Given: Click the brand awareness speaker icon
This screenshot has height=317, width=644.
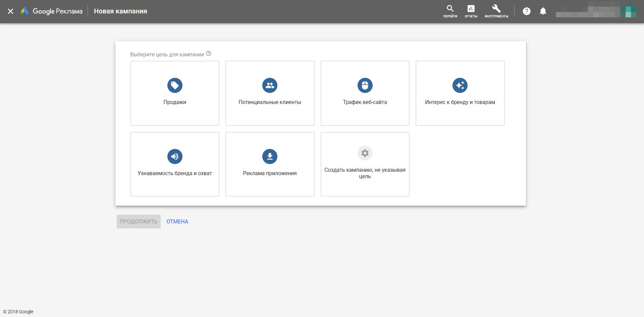Looking at the screenshot, I should coord(175,156).
